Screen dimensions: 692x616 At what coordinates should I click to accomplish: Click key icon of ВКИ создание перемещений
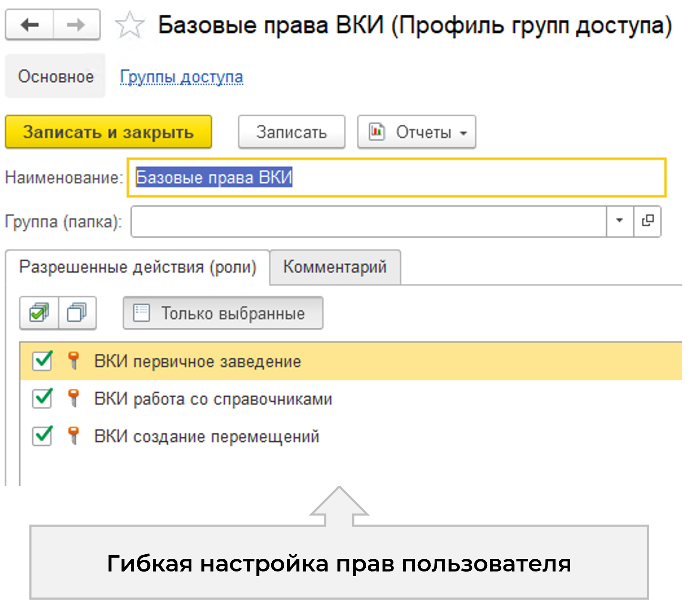73,435
